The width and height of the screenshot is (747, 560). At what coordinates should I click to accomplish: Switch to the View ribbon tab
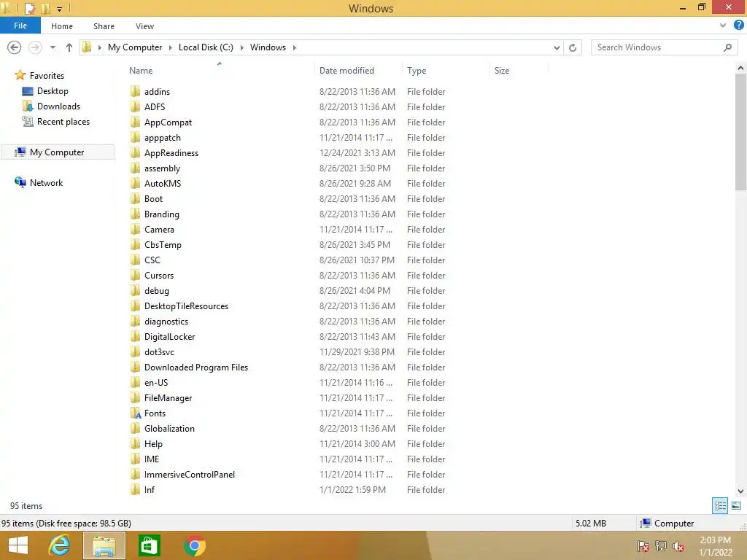144,26
